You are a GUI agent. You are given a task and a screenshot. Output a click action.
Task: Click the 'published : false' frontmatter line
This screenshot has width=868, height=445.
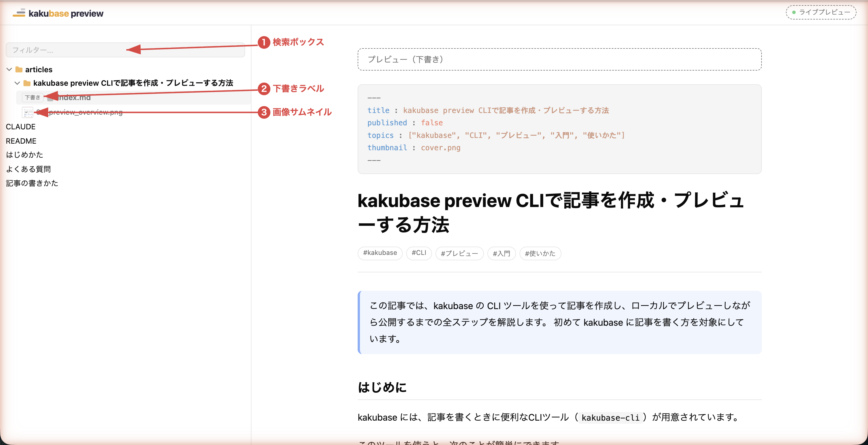pyautogui.click(x=405, y=123)
